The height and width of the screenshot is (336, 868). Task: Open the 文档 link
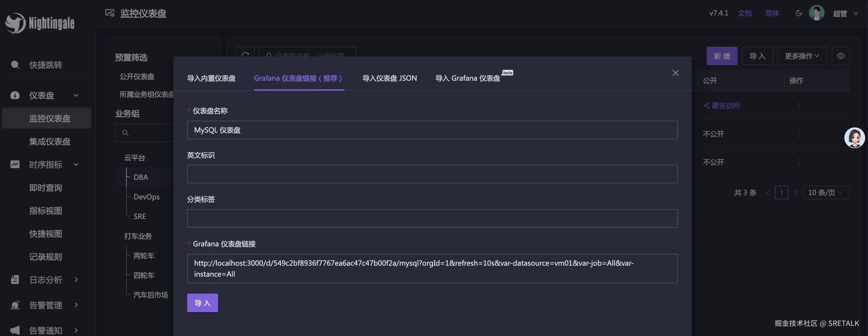point(745,13)
